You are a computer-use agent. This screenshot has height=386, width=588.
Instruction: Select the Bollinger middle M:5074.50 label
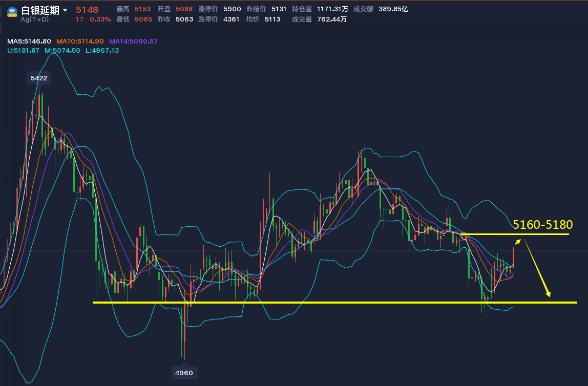(x=62, y=50)
